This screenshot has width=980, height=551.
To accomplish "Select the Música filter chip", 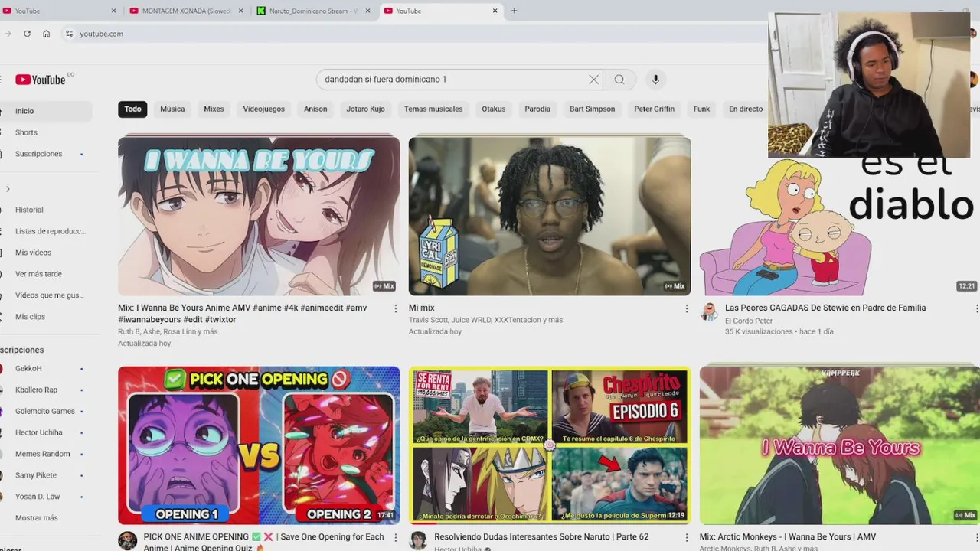I will pyautogui.click(x=172, y=109).
